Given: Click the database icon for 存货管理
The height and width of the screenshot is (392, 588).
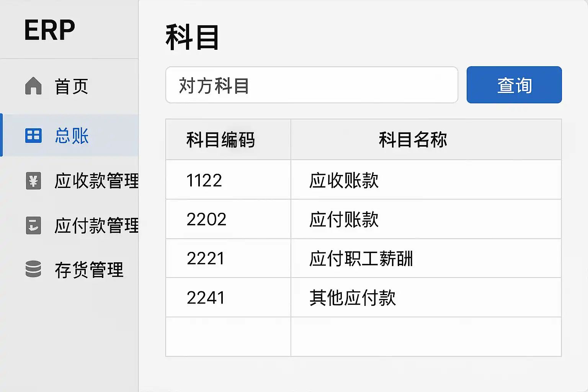Looking at the screenshot, I should click(33, 269).
